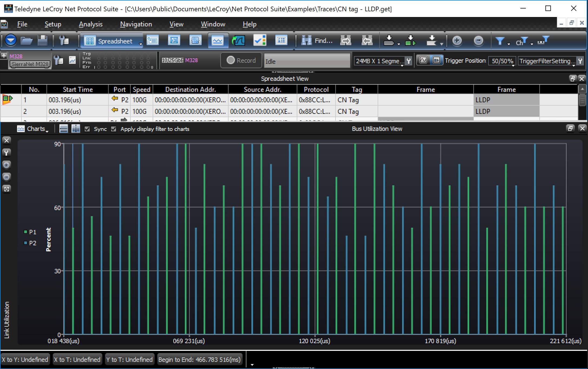Open chart settings wrench in side panel
Screen dimensions: 588x369
(x=6, y=153)
